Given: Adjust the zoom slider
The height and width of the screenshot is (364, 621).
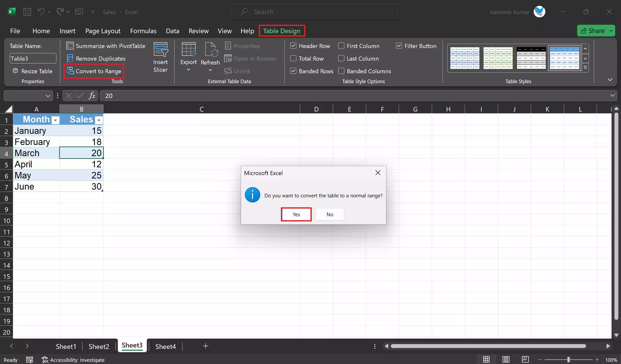Looking at the screenshot, I should coord(568,360).
